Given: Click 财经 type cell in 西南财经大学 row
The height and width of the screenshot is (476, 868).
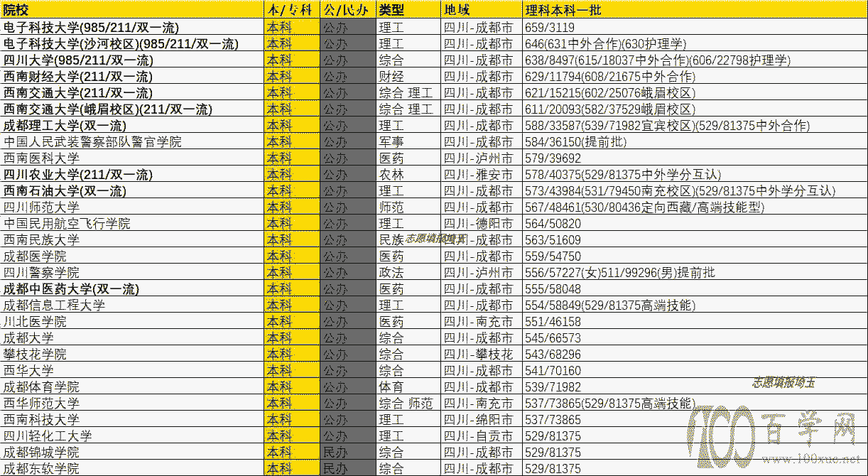Looking at the screenshot, I should tap(408, 77).
